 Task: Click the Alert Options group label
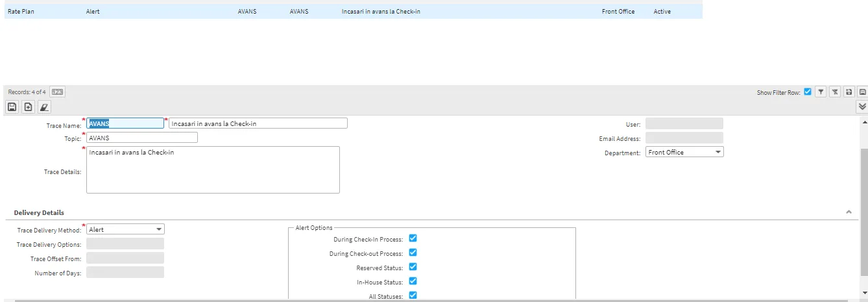[x=314, y=228]
